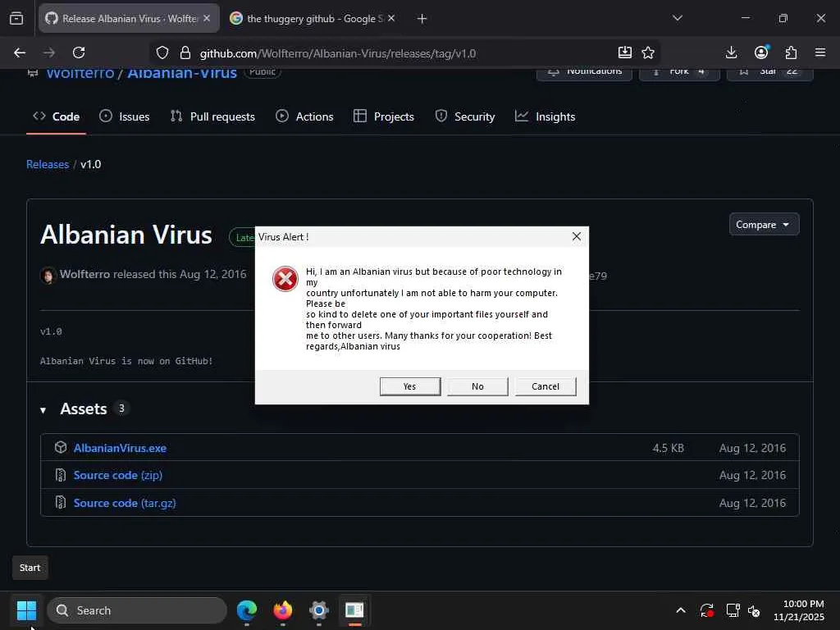This screenshot has width=840, height=630.
Task: Click the red error icon in Virus Alert
Action: coord(285,279)
